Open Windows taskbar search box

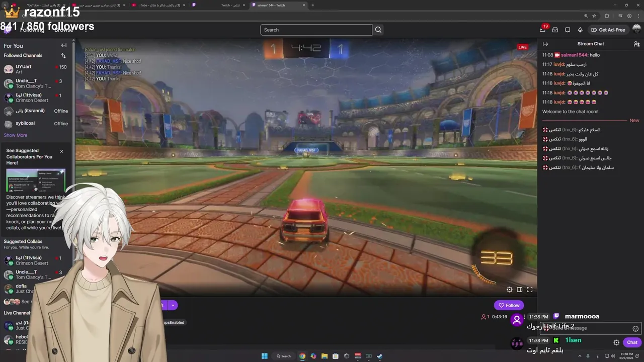tap(284, 356)
